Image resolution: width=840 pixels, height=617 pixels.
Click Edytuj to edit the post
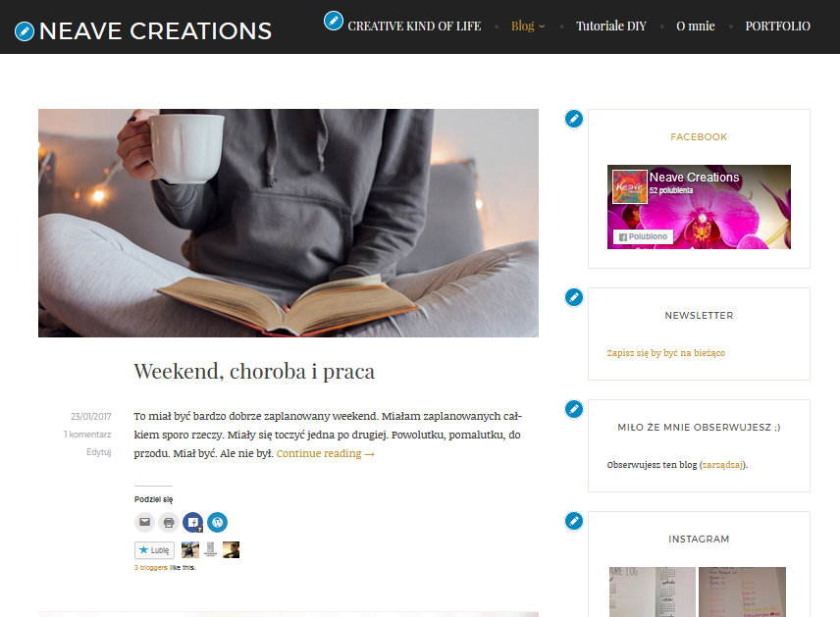point(98,452)
